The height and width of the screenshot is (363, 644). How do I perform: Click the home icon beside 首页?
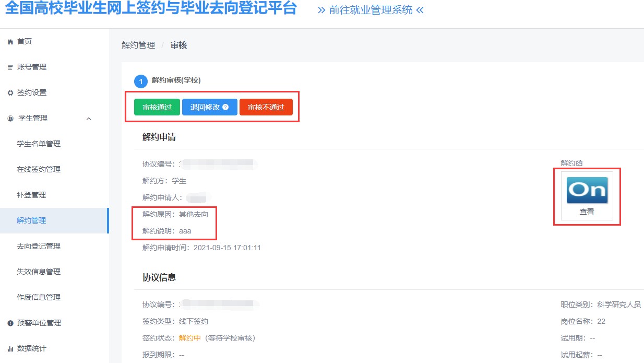click(10, 42)
